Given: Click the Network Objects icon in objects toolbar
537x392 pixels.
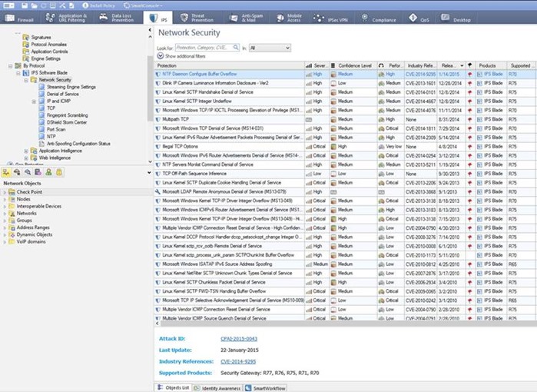Looking at the screenshot, I should (x=6, y=172).
